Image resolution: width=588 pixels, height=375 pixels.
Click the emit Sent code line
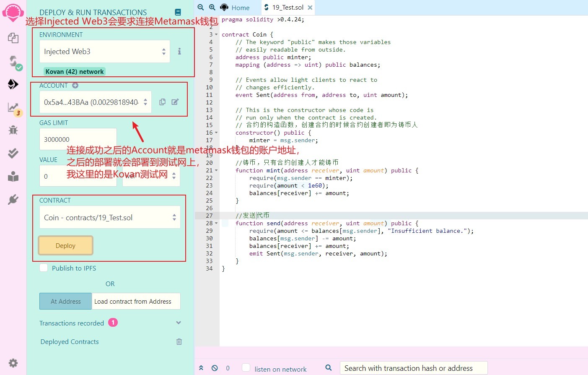tap(318, 253)
